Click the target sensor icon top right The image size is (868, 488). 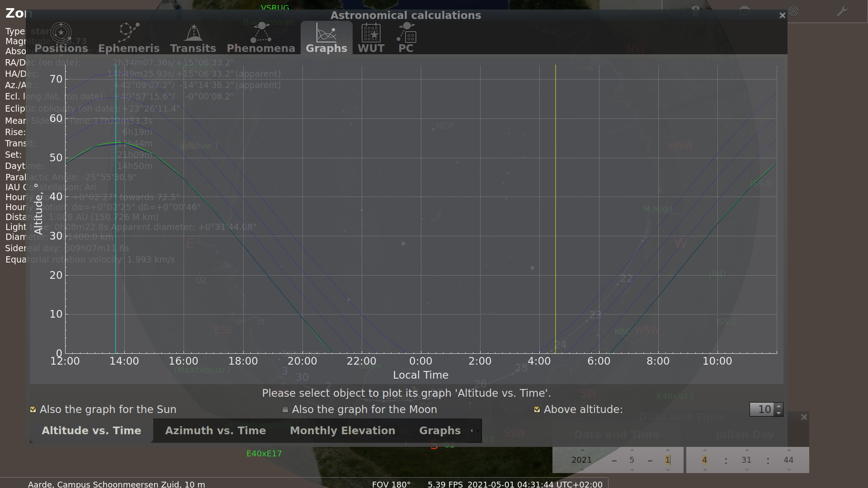(793, 11)
